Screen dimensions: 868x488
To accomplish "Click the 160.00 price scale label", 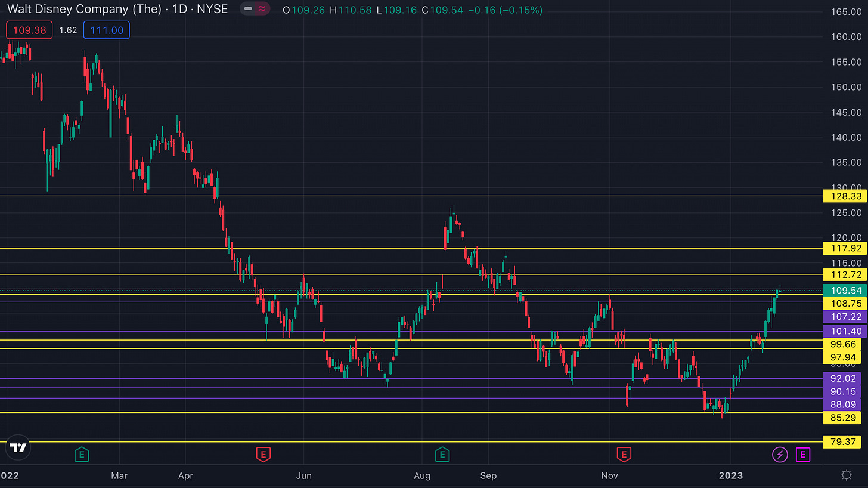I will click(846, 36).
